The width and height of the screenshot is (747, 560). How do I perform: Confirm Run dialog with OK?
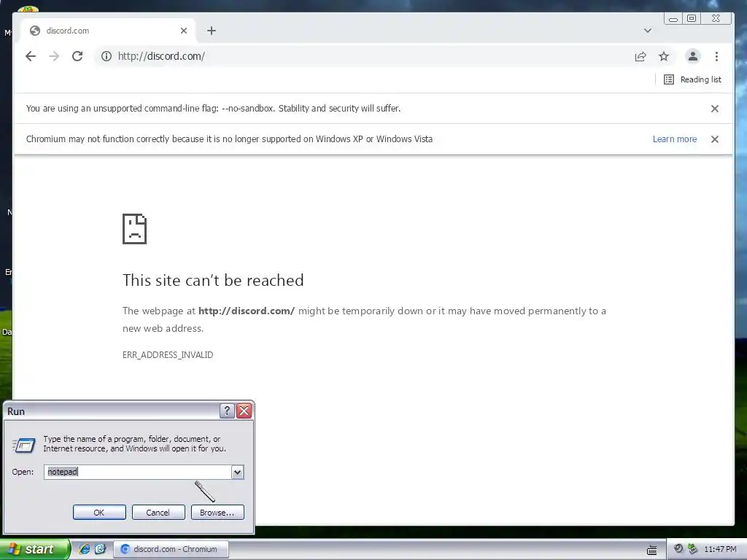point(99,513)
